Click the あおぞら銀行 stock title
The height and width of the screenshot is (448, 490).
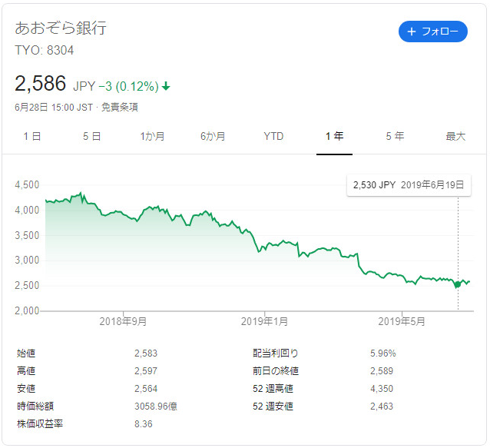coord(61,28)
